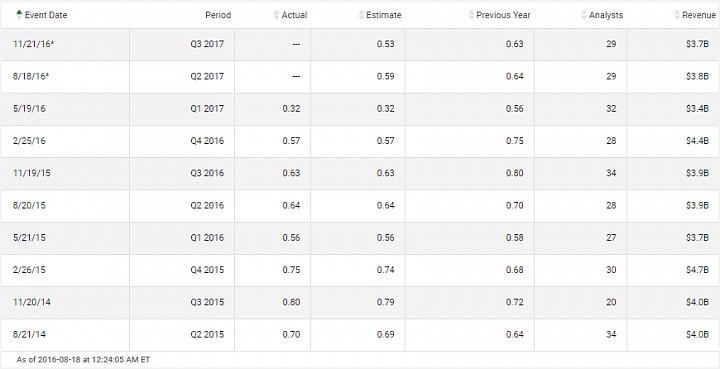Click the Period column header

coord(218,15)
